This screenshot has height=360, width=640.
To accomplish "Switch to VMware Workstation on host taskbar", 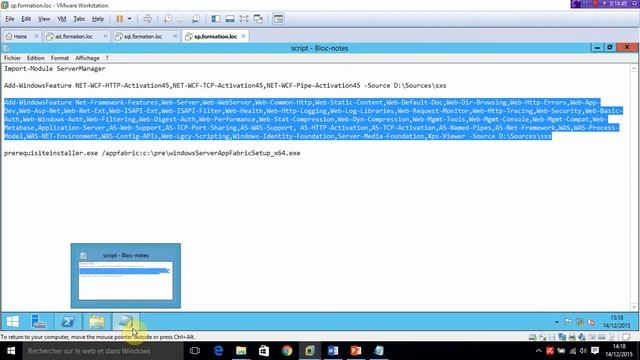I will point(310,351).
